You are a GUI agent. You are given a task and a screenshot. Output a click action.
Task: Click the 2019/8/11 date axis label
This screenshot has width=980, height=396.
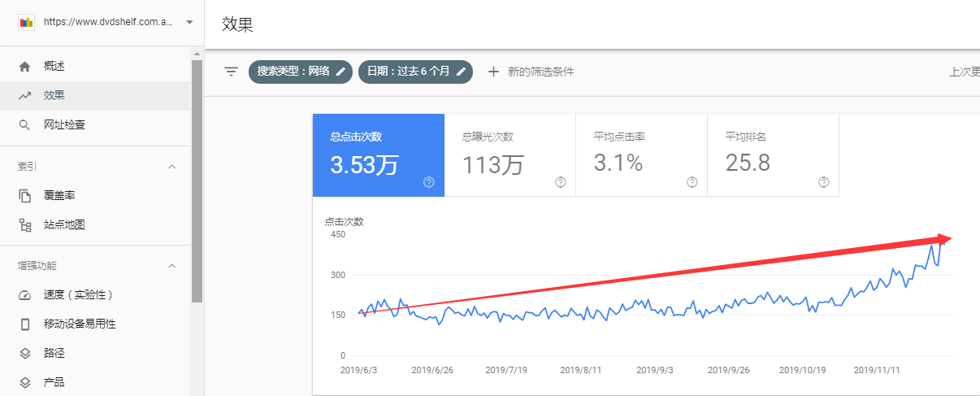580,369
